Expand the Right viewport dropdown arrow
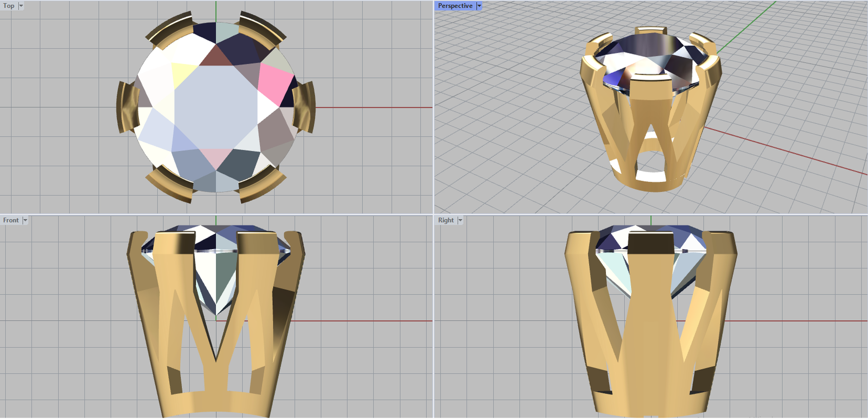The image size is (868, 419). click(461, 220)
